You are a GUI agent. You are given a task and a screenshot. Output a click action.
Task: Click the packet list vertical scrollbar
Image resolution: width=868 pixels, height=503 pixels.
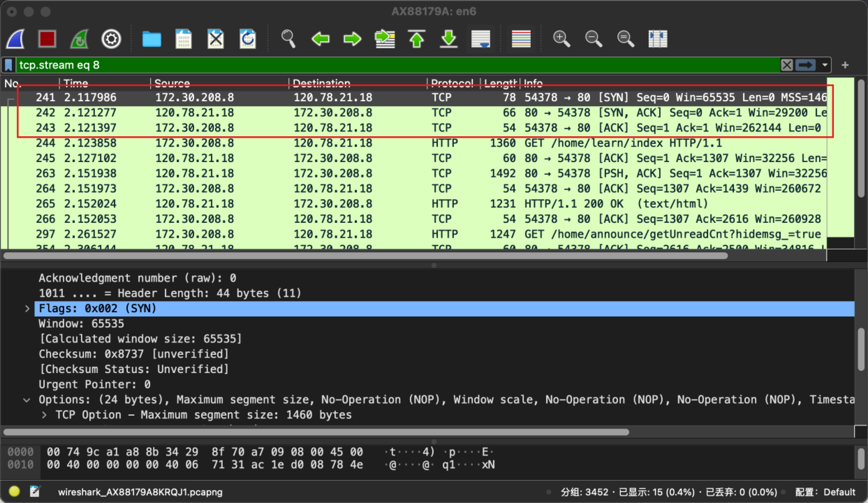[x=861, y=138]
